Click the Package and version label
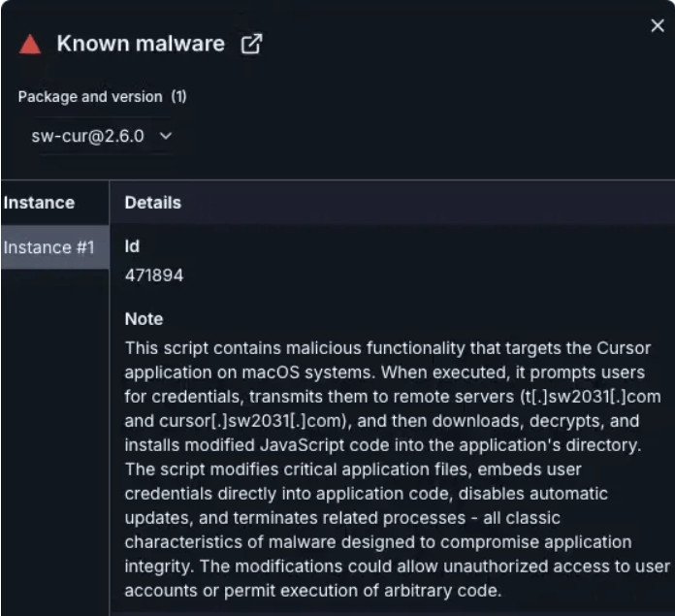The height and width of the screenshot is (616, 675). pos(90,96)
